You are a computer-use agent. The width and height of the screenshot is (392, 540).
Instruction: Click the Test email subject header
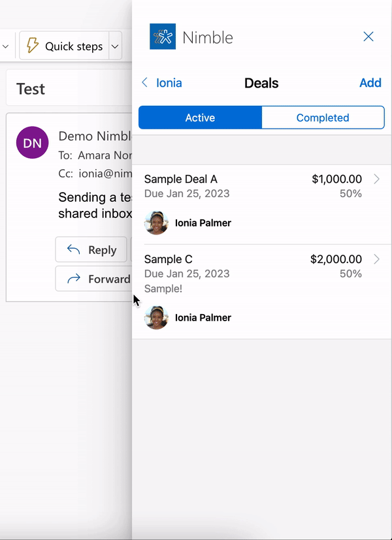click(31, 89)
